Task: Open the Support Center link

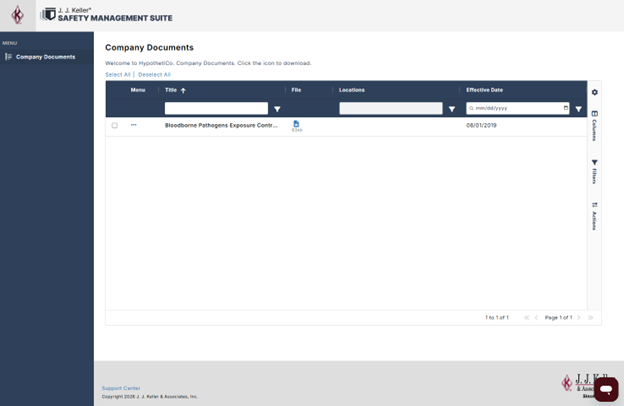Action: click(121, 388)
